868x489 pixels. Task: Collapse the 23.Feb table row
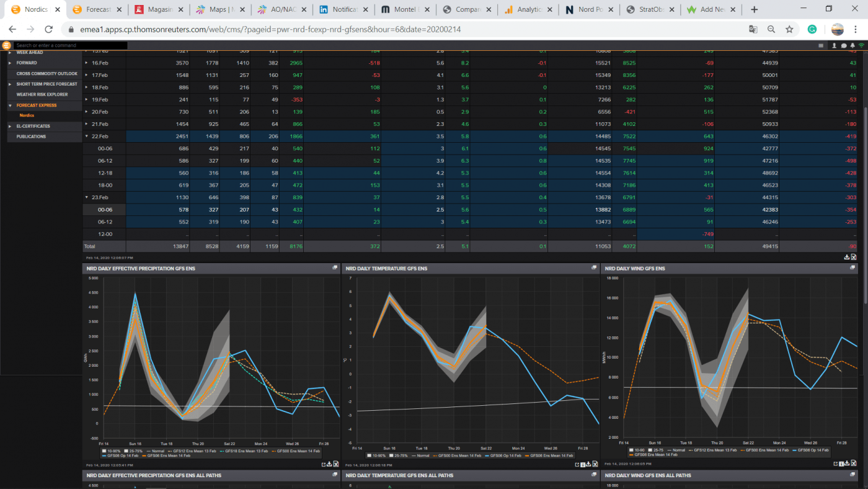tap(86, 197)
